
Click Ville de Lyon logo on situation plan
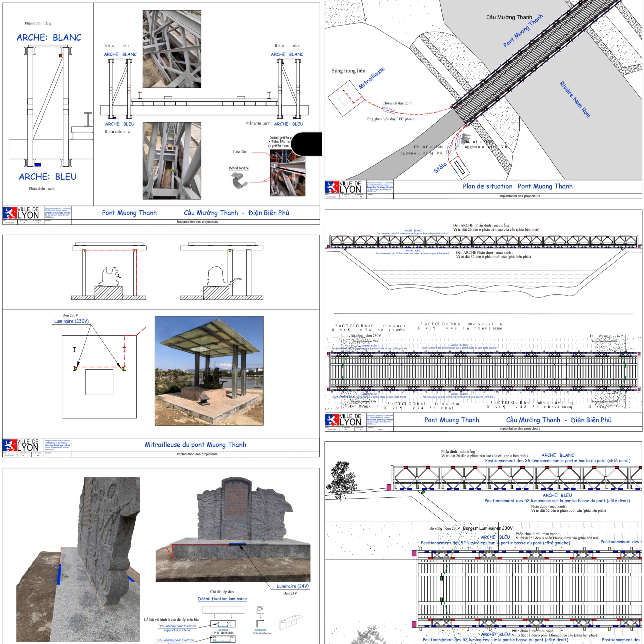(x=343, y=187)
